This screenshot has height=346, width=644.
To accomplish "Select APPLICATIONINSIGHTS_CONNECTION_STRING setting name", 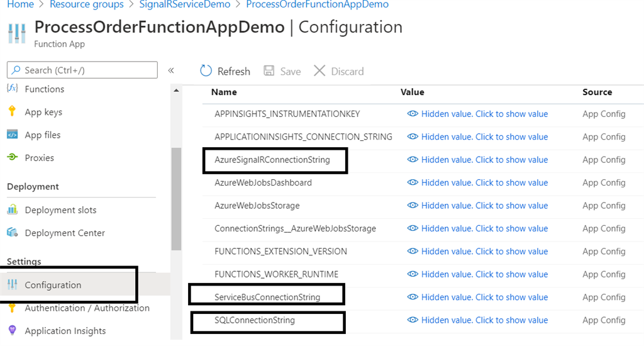I will click(303, 137).
